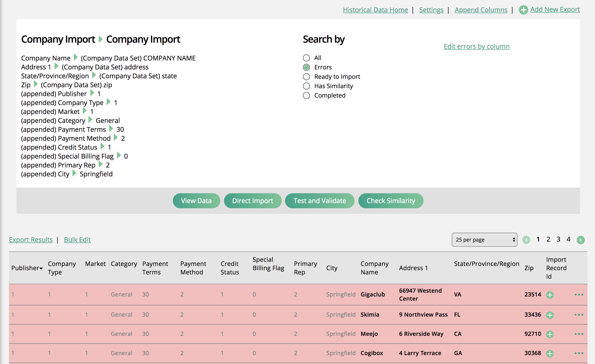
Task: Open the 25 per page dropdown
Action: click(484, 239)
